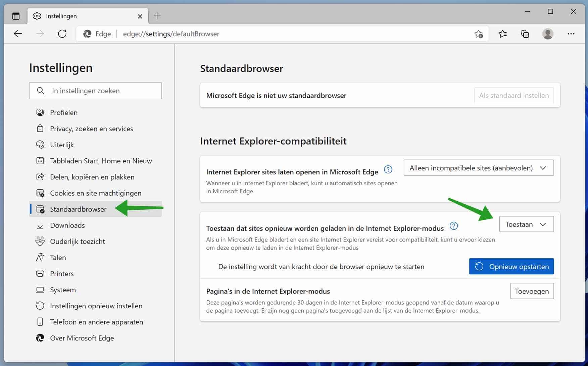Open Printers settings via the printer icon
This screenshot has height=366, width=588.
[x=40, y=273]
